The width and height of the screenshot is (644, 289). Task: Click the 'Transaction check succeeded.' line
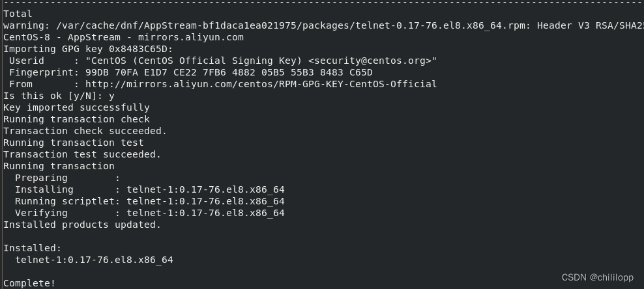click(x=85, y=131)
